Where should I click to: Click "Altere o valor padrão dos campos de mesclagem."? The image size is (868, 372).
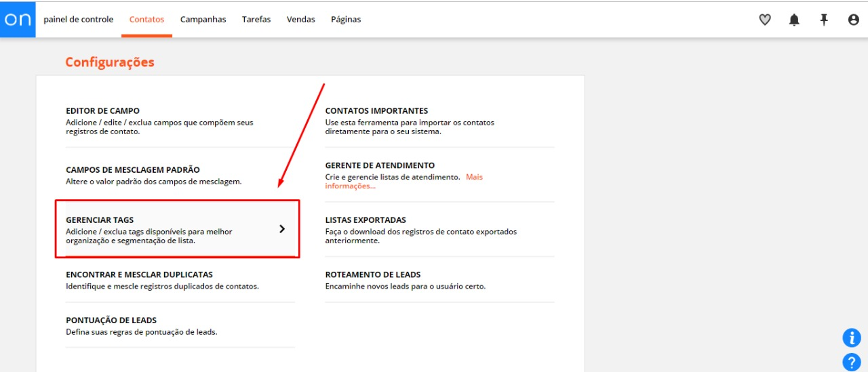(154, 182)
